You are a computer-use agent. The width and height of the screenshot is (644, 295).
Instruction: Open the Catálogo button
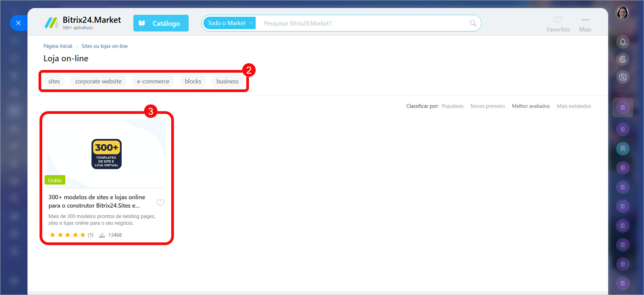click(161, 23)
